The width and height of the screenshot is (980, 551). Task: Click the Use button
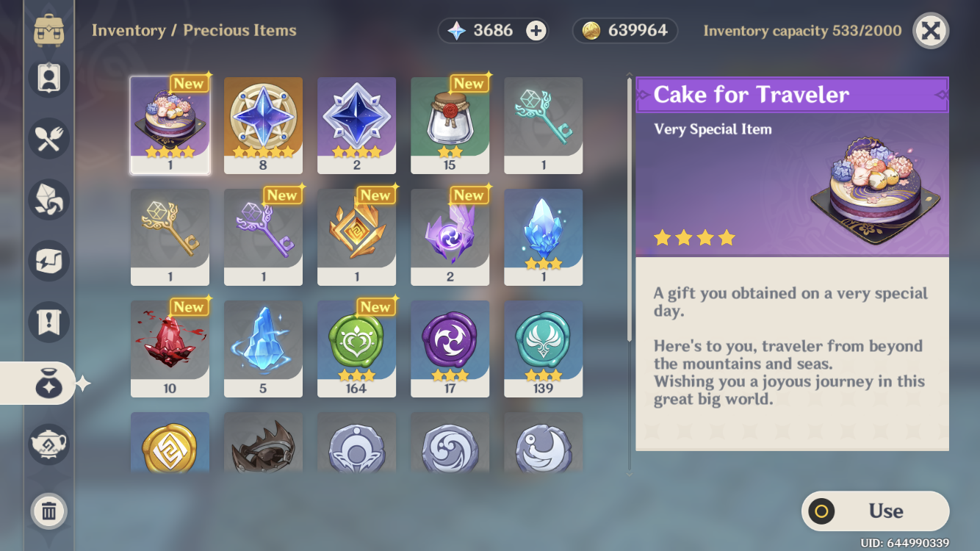pos(875,511)
